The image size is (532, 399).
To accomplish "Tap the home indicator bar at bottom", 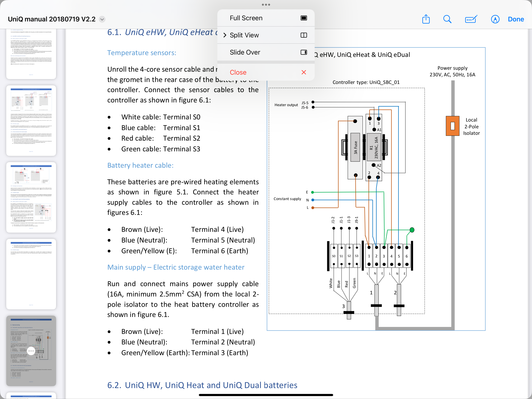I will click(x=266, y=395).
